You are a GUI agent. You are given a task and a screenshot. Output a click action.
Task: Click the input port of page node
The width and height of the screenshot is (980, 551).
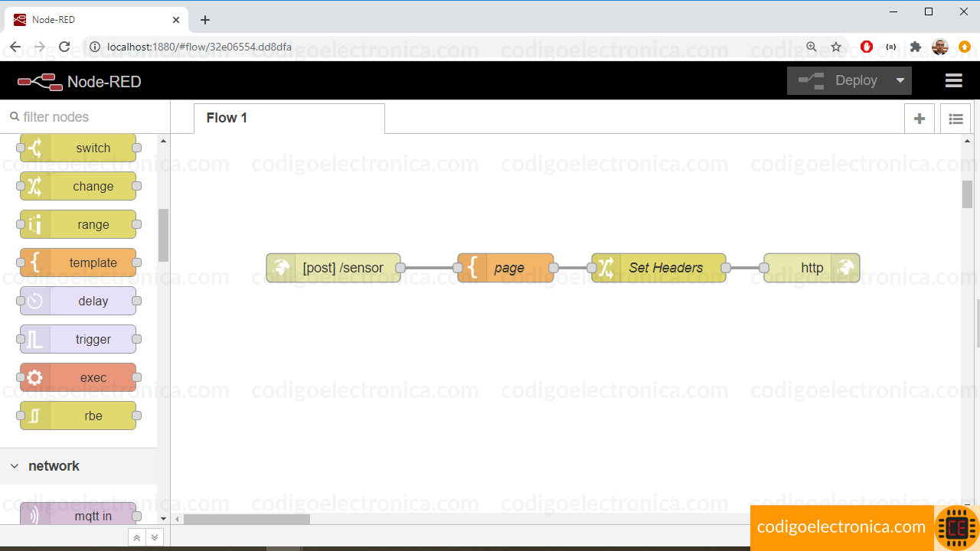(458, 268)
